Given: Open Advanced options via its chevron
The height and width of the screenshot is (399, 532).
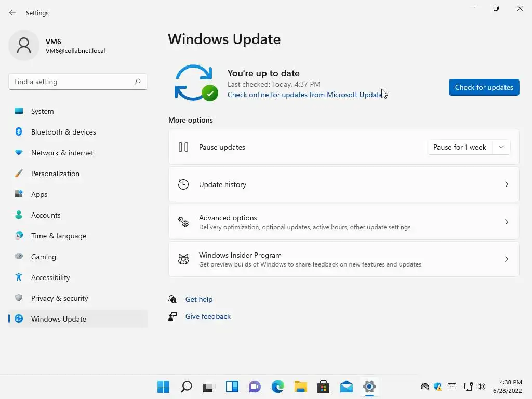Looking at the screenshot, I should point(506,221).
